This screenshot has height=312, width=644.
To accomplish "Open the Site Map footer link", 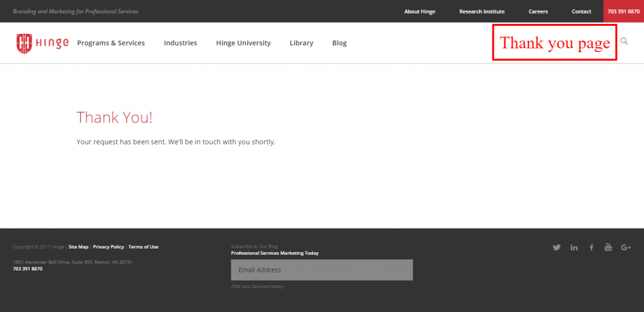I will point(79,247).
